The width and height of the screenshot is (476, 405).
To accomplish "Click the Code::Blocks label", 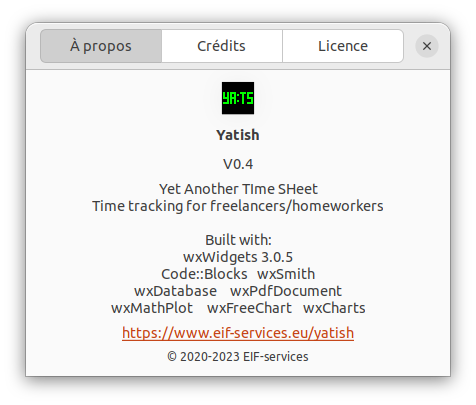I will click(204, 274).
